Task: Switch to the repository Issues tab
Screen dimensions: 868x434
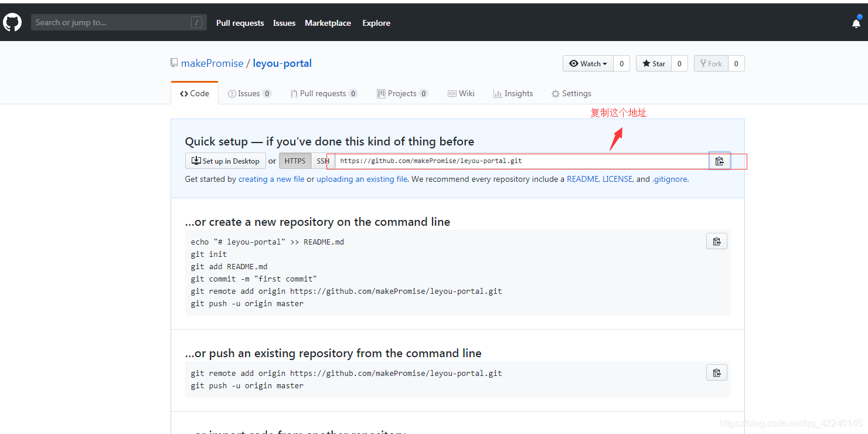Action: (250, 93)
